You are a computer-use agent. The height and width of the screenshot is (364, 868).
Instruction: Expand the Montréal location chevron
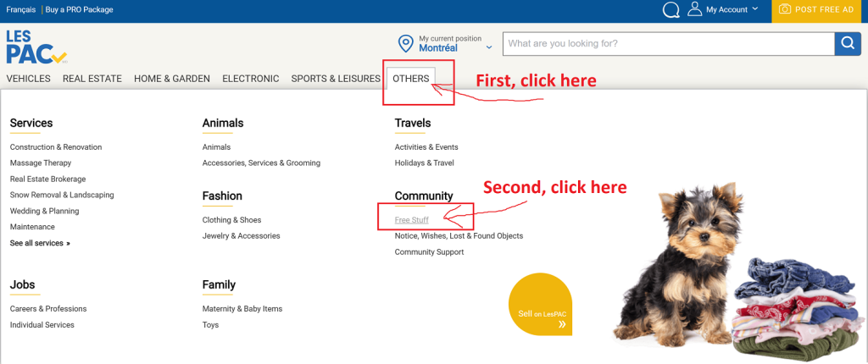489,47
